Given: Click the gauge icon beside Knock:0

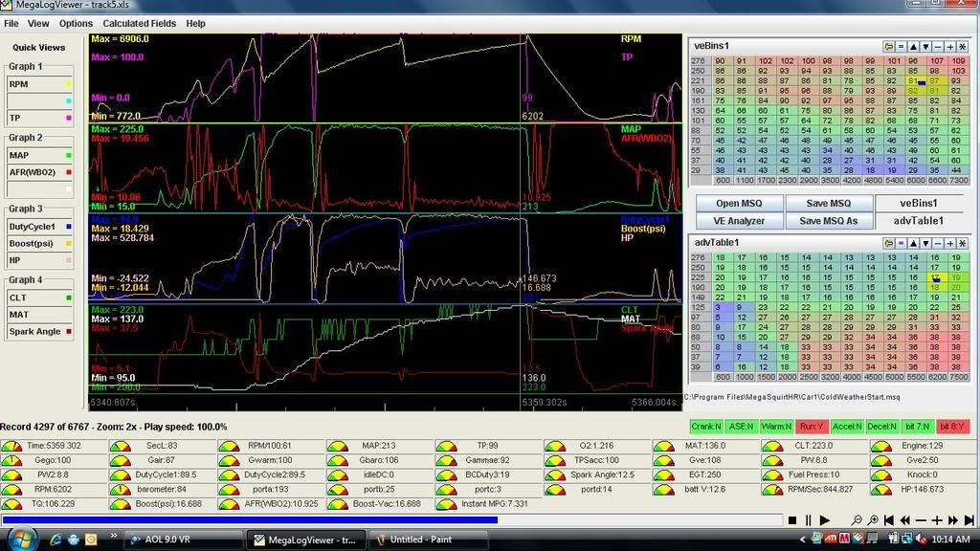Looking at the screenshot, I should pyautogui.click(x=880, y=474).
